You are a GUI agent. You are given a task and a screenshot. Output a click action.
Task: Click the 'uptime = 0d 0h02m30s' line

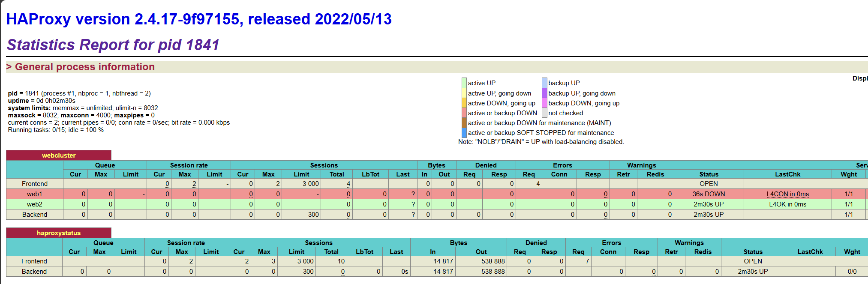click(42, 101)
